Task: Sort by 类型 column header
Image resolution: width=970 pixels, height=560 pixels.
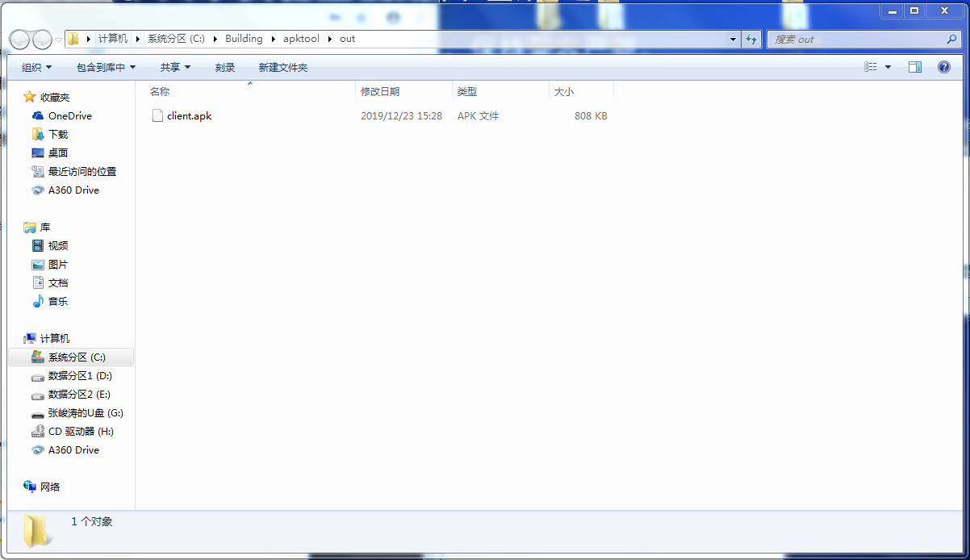Action: pyautogui.click(x=500, y=92)
